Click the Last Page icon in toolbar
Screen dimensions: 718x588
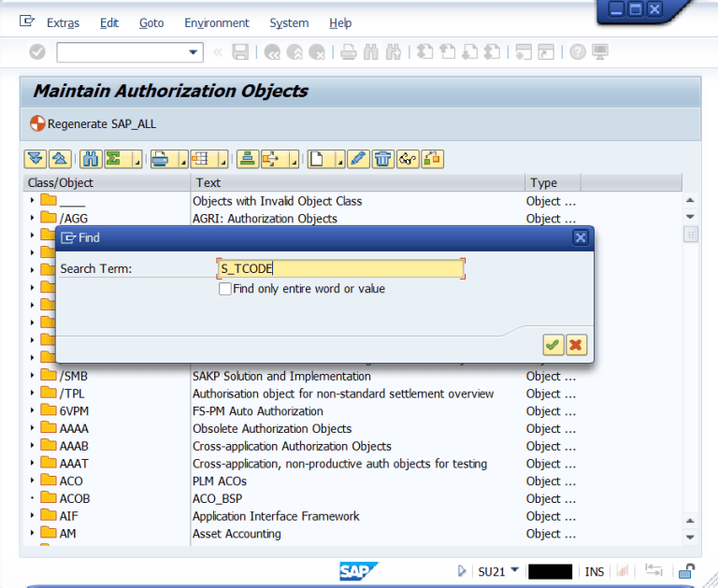pyautogui.click(x=493, y=51)
